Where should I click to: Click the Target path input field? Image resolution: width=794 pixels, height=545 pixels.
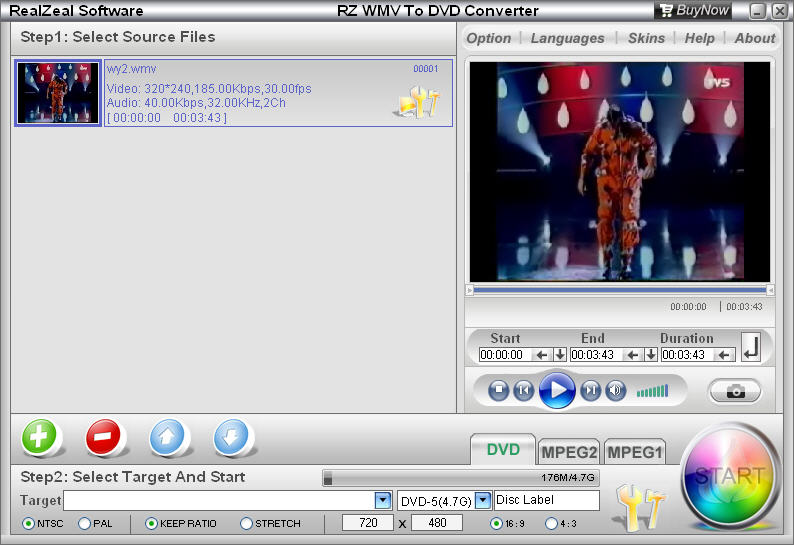click(x=219, y=500)
